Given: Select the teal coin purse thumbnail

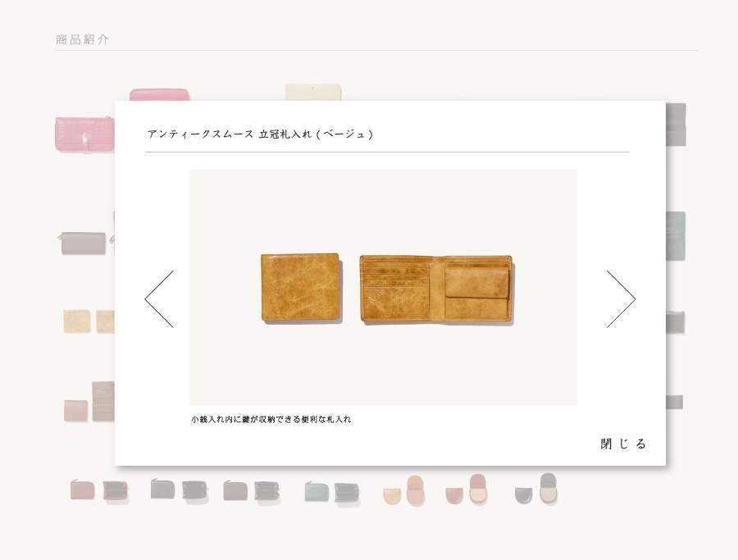Looking at the screenshot, I should tap(332, 492).
